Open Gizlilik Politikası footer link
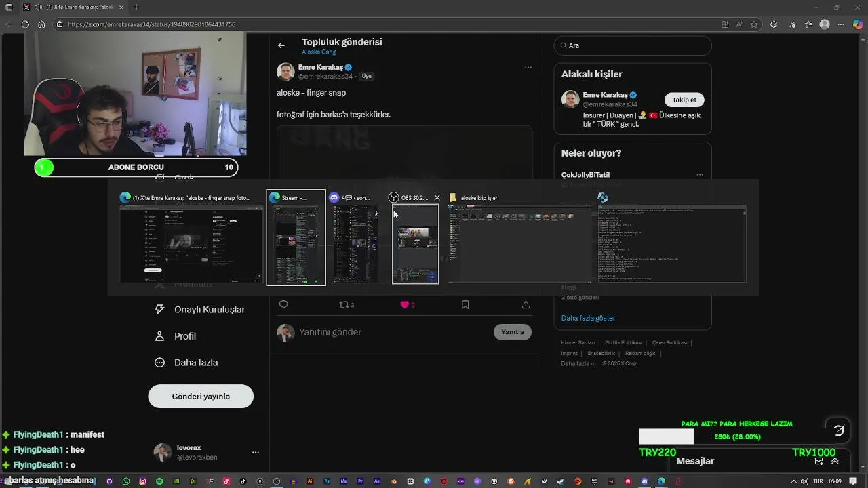Viewport: 868px width, 488px height. coord(623,343)
